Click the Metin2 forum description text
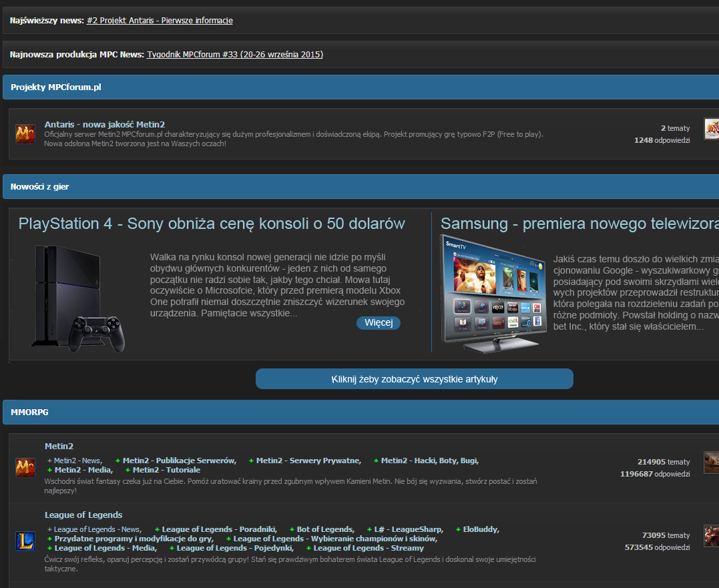Image resolution: width=719 pixels, height=588 pixels. click(x=290, y=486)
